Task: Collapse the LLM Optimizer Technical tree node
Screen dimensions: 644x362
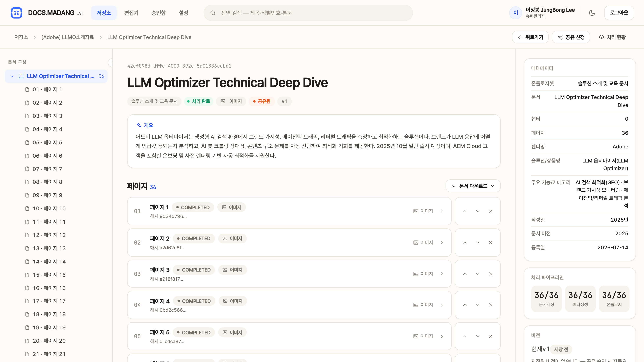Action: 11,76
